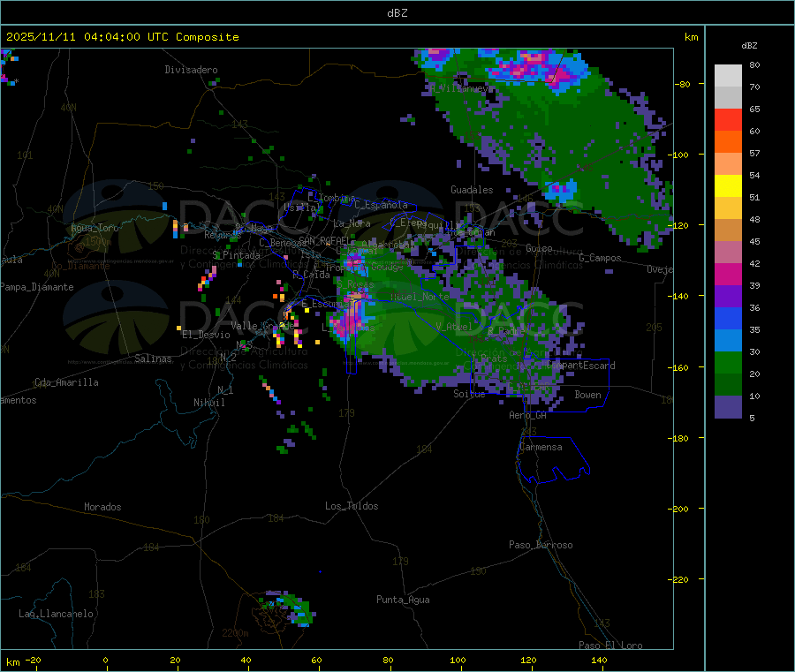
Task: Click the Carmensa location label
Action: (541, 447)
